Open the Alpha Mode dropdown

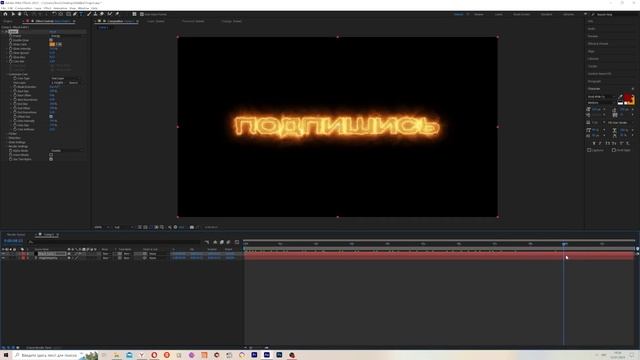(66, 151)
